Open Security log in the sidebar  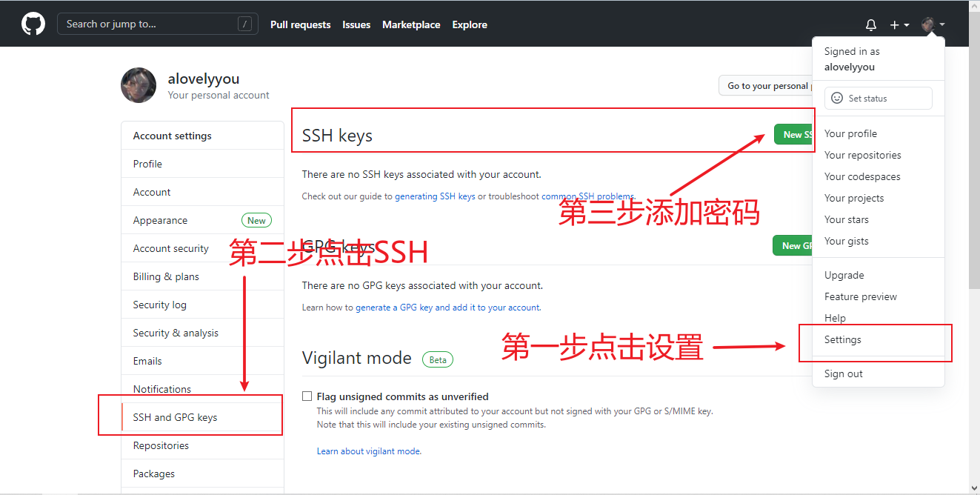[x=202, y=305]
